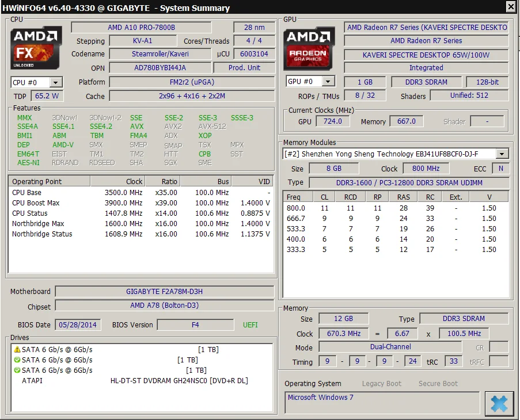This screenshot has height=420, width=520.
Task: Click the 28 nm technology field
Action: pos(255,28)
